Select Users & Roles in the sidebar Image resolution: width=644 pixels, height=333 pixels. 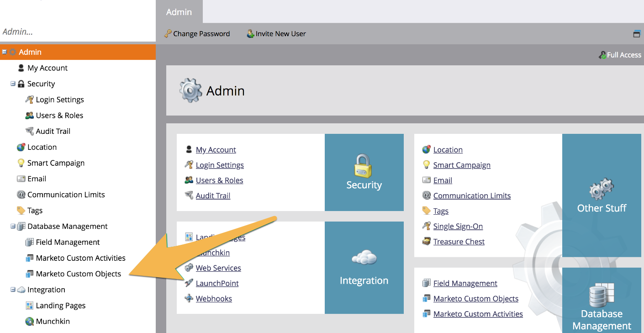click(59, 115)
